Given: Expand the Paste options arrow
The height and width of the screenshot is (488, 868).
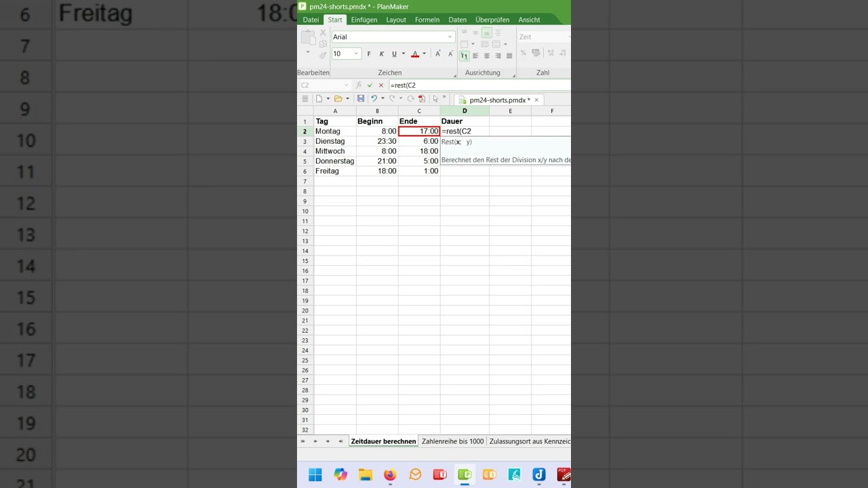Looking at the screenshot, I should [308, 52].
